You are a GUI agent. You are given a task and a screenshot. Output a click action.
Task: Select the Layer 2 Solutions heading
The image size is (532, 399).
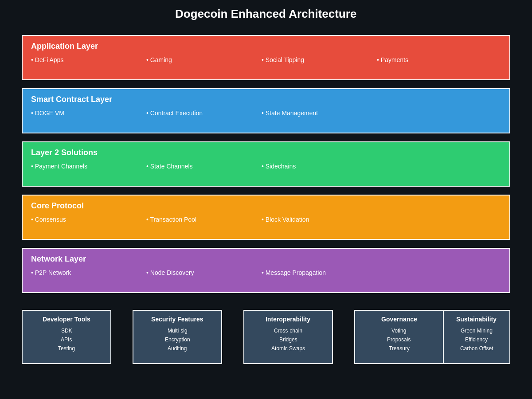64,153
